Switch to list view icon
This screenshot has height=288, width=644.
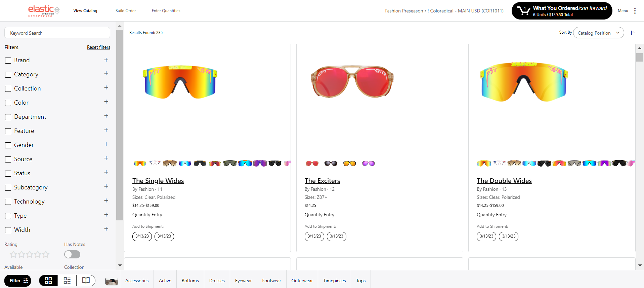(67, 281)
